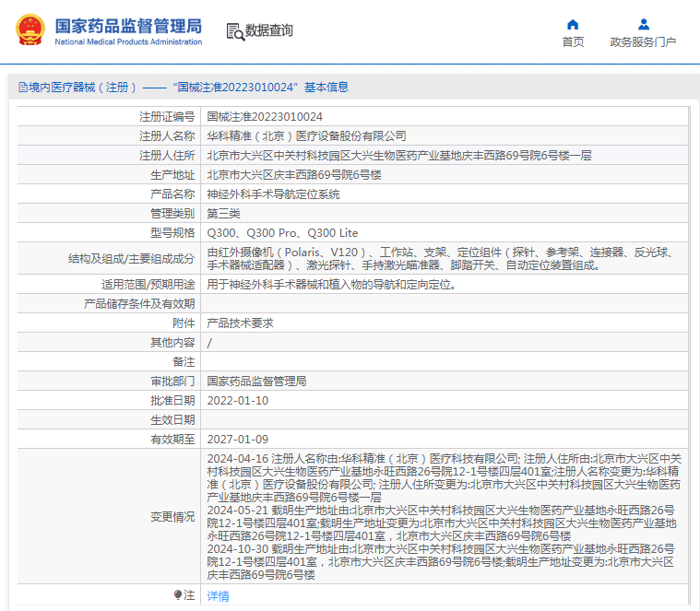Viewport: 700px width, 611px height.
Task: Click the 注册人名称 row label
Action: [x=167, y=136]
